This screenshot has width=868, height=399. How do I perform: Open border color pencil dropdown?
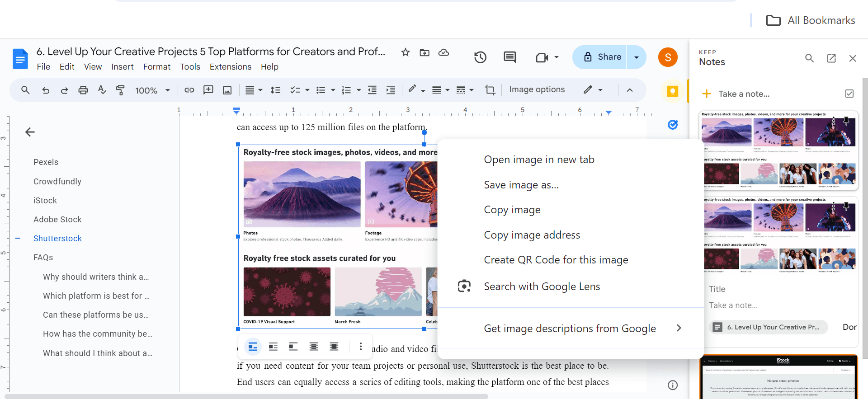coord(416,90)
